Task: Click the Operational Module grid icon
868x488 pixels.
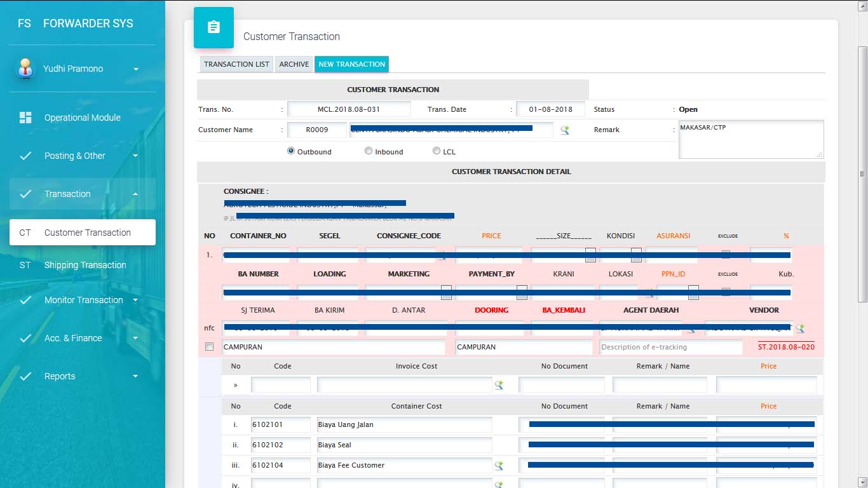Action: pos(25,118)
